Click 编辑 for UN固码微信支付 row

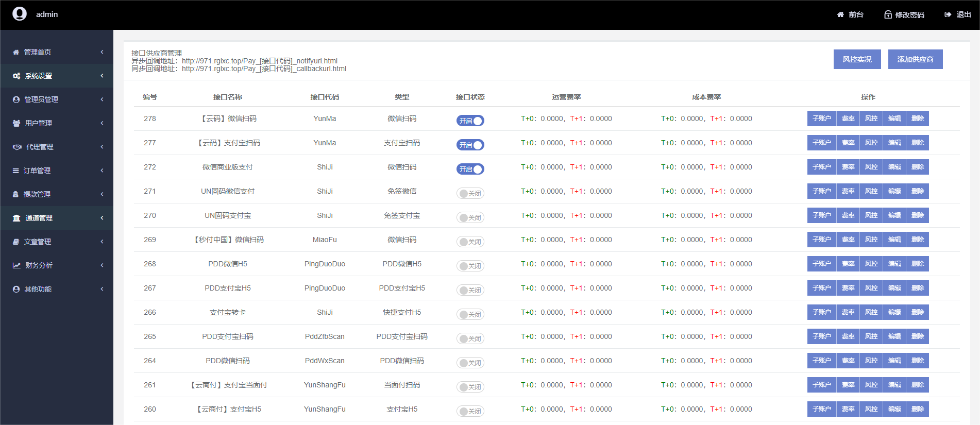(x=894, y=191)
